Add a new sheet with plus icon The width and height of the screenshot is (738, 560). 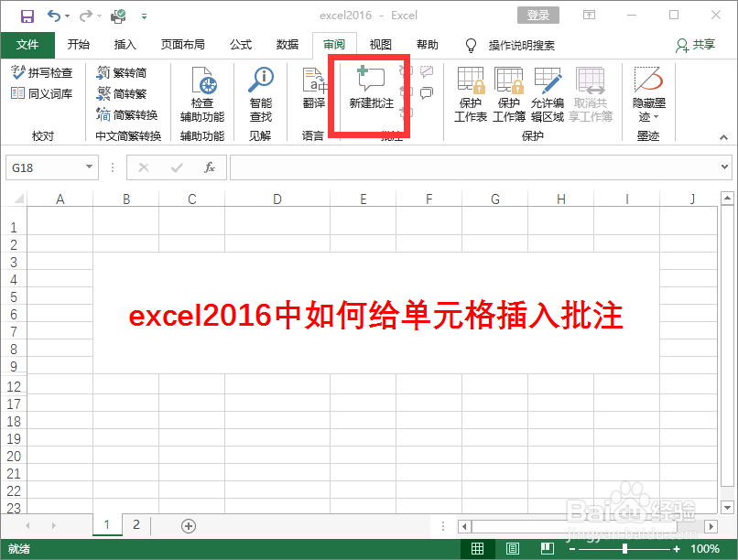(189, 525)
